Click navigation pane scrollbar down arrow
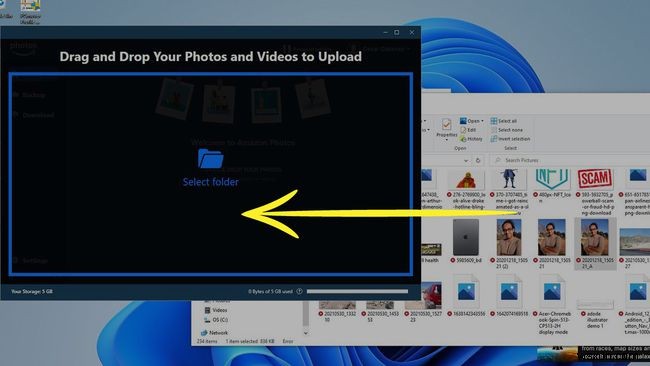 [306, 333]
